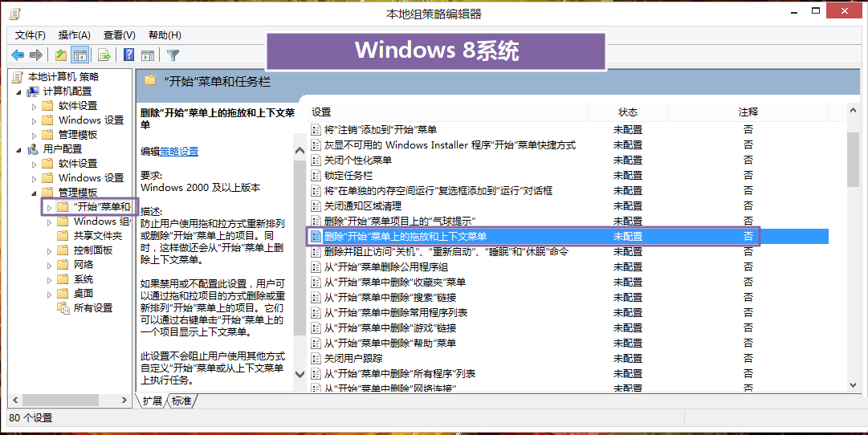Collapse 管理模板 under 用户配置
The width and height of the screenshot is (868, 435).
click(35, 193)
